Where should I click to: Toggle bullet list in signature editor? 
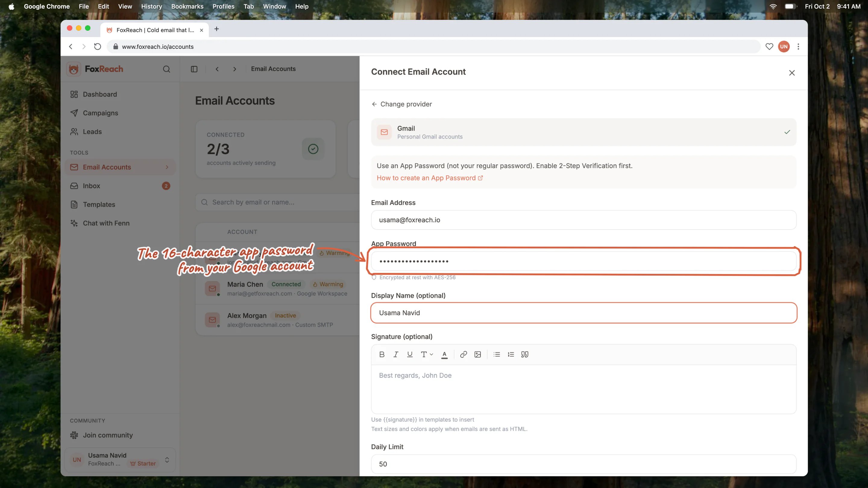(497, 354)
